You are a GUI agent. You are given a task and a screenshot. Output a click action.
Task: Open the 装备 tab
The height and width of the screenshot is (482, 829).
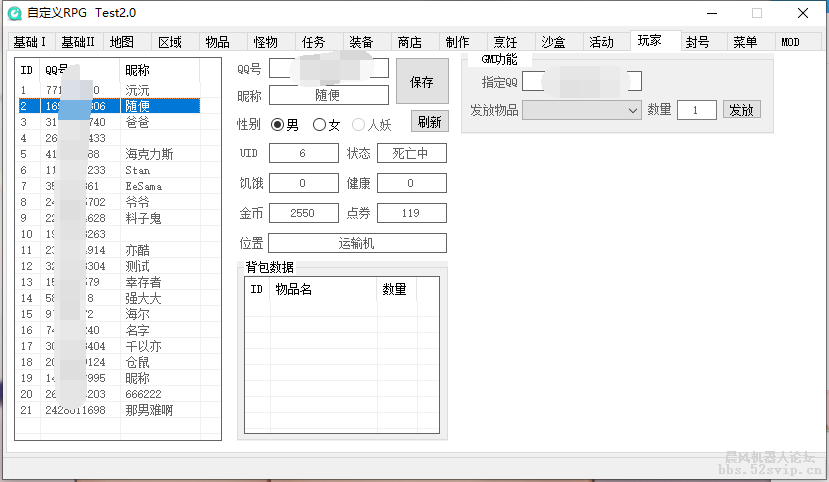coord(360,42)
